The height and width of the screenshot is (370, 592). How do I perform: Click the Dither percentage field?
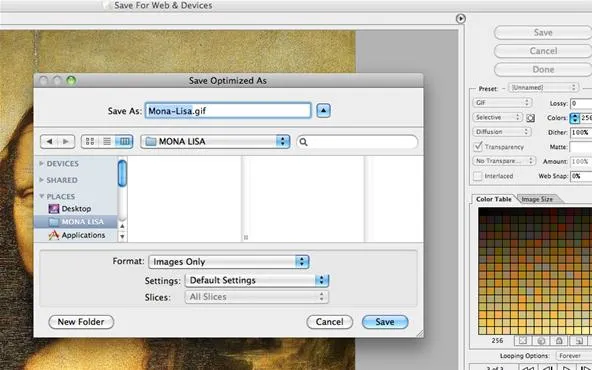(581, 133)
